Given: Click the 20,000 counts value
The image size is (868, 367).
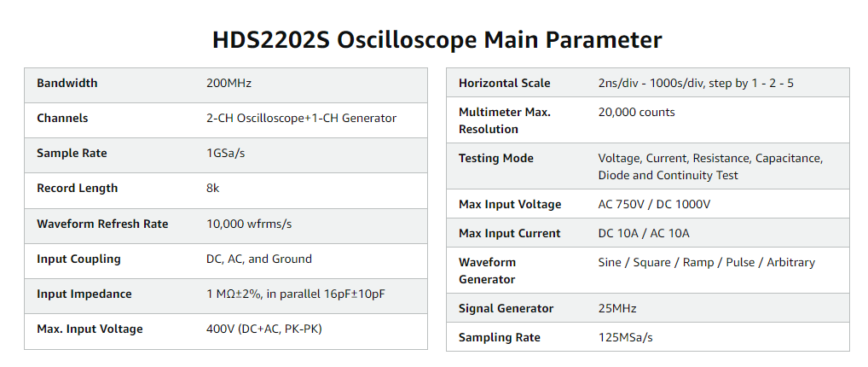Looking at the screenshot, I should click(x=636, y=113).
